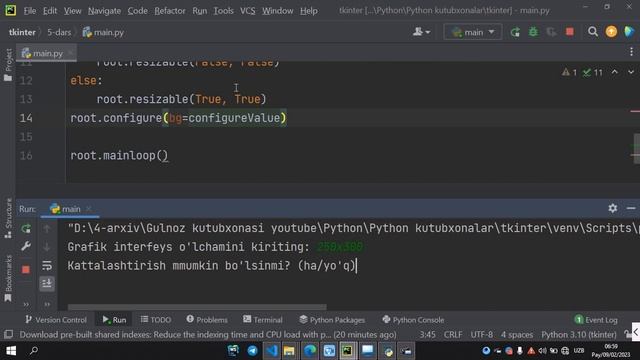Click caret position 3:45 indicator
Viewport: 640px width, 360px height.
pos(427,335)
